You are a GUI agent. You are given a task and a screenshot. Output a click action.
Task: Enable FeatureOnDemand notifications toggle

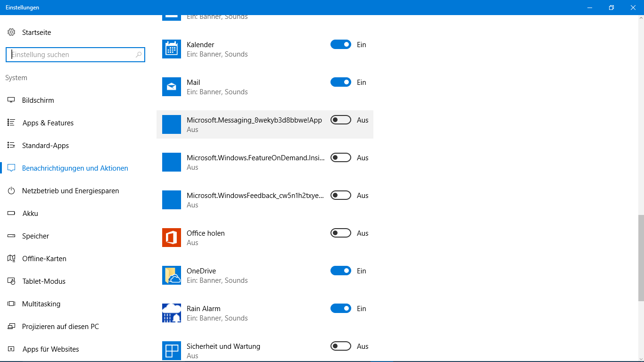[341, 157]
